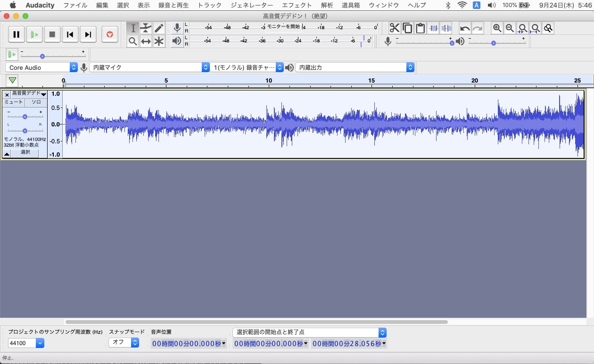
Task: Select the Envelope tool
Action: pyautogui.click(x=146, y=28)
